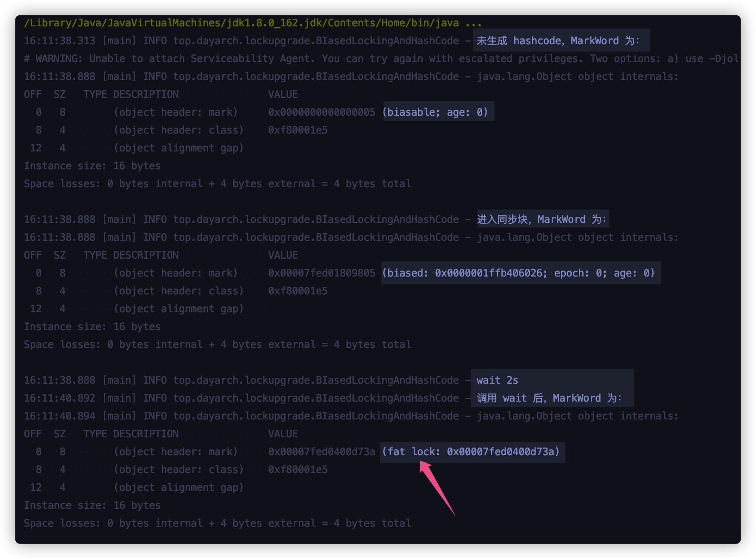The image size is (756, 559).
Task: Click the 'java.lang.Object object internals:' text at 16:11:40.894
Action: 577,416
